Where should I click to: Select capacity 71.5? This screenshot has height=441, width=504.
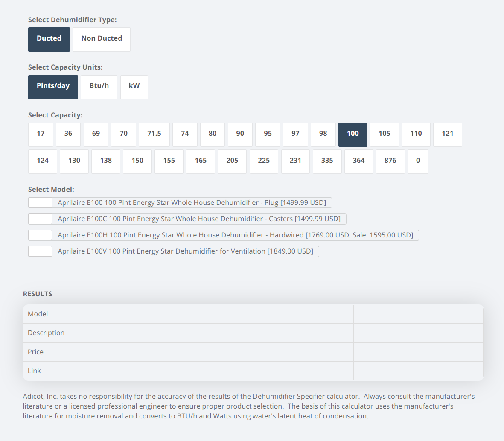click(154, 134)
